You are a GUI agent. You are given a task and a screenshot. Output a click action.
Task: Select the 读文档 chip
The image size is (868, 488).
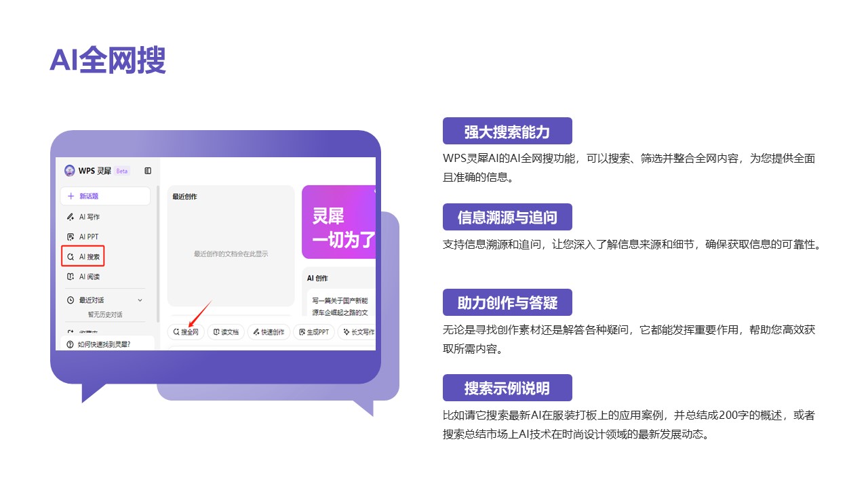pos(226,332)
